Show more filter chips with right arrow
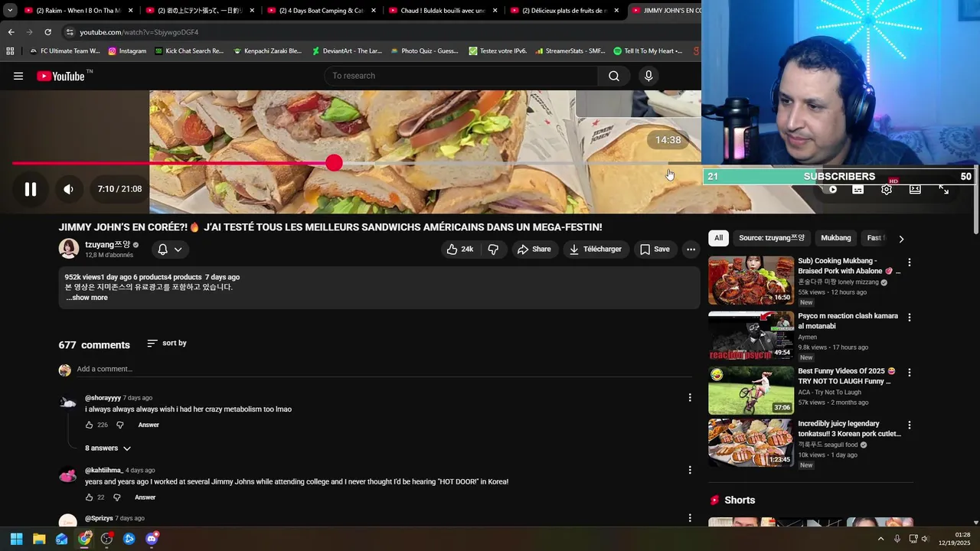This screenshot has height=551, width=980. [x=901, y=239]
